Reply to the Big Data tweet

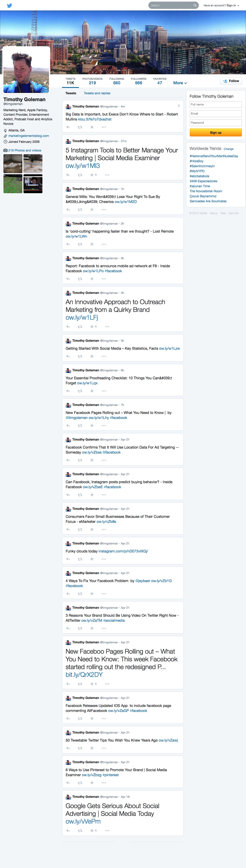click(68, 127)
